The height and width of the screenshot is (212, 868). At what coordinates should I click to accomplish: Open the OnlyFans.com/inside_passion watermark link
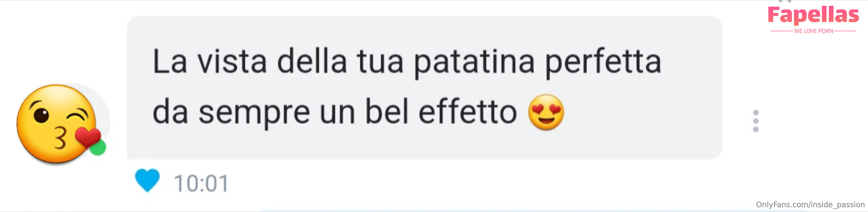[x=810, y=204]
